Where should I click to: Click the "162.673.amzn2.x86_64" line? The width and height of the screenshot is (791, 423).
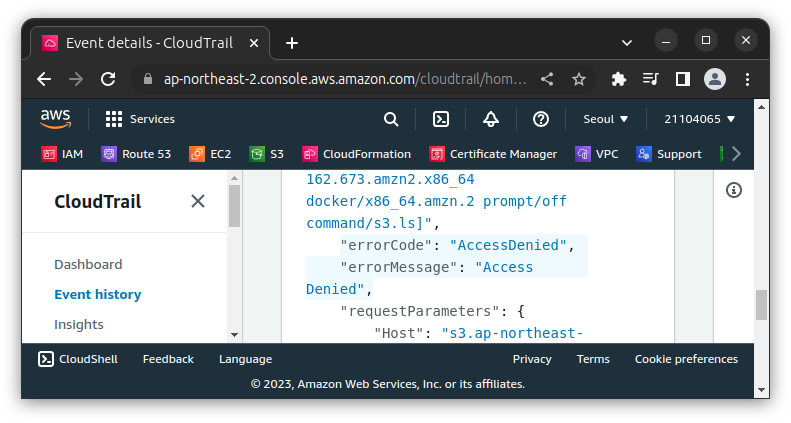pos(390,179)
